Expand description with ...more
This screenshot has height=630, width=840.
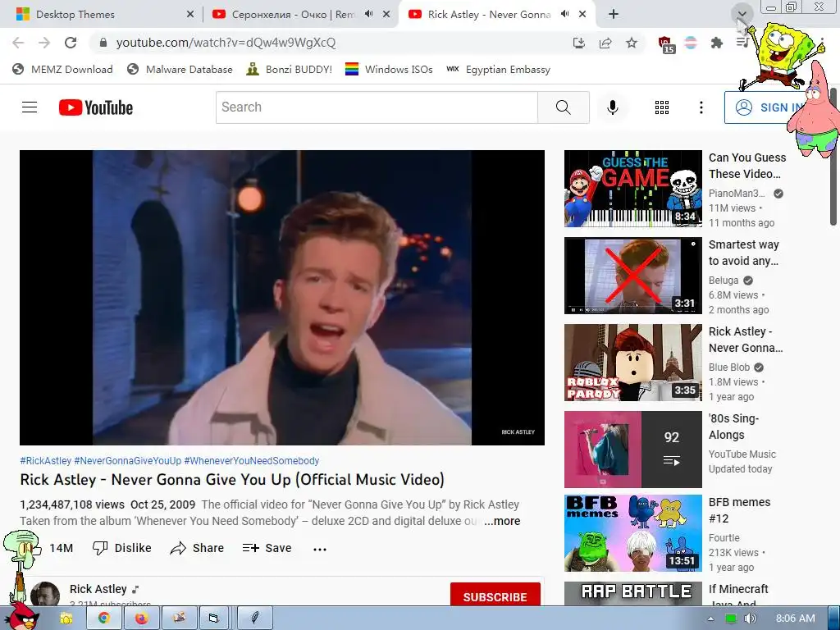pyautogui.click(x=502, y=521)
